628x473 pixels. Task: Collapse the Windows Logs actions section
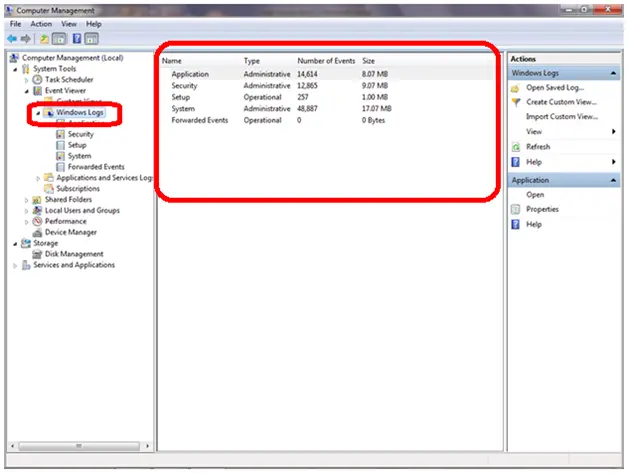click(613, 73)
